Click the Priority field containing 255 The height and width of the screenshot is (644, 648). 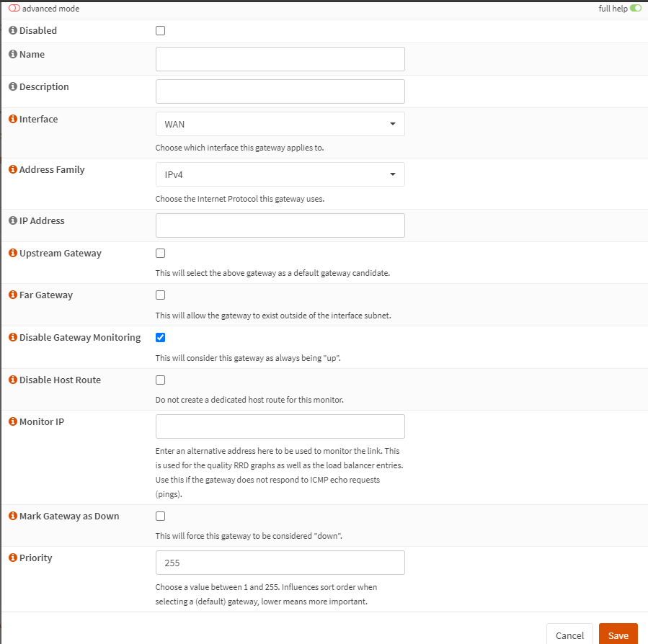280,563
